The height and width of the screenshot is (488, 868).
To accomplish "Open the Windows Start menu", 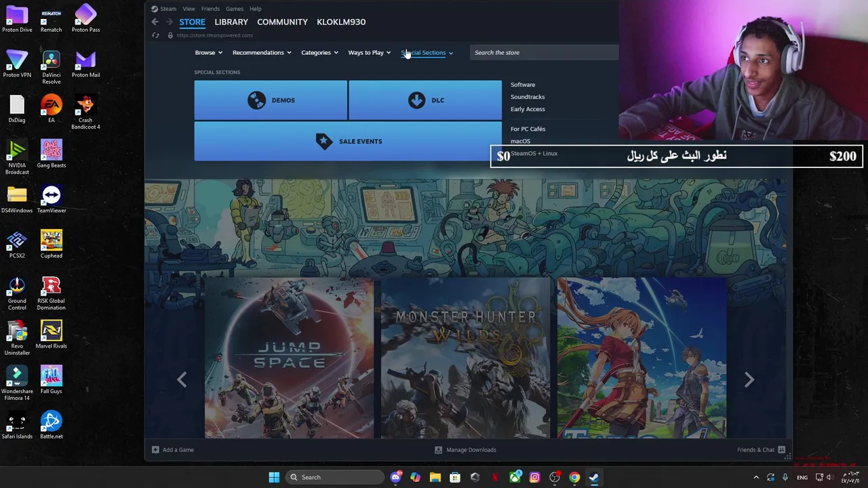I will [274, 477].
